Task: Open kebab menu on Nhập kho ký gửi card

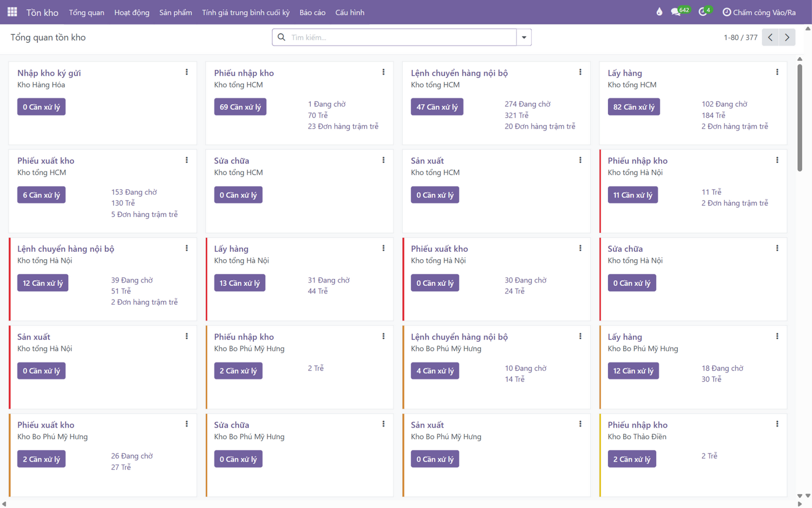Action: click(187, 72)
